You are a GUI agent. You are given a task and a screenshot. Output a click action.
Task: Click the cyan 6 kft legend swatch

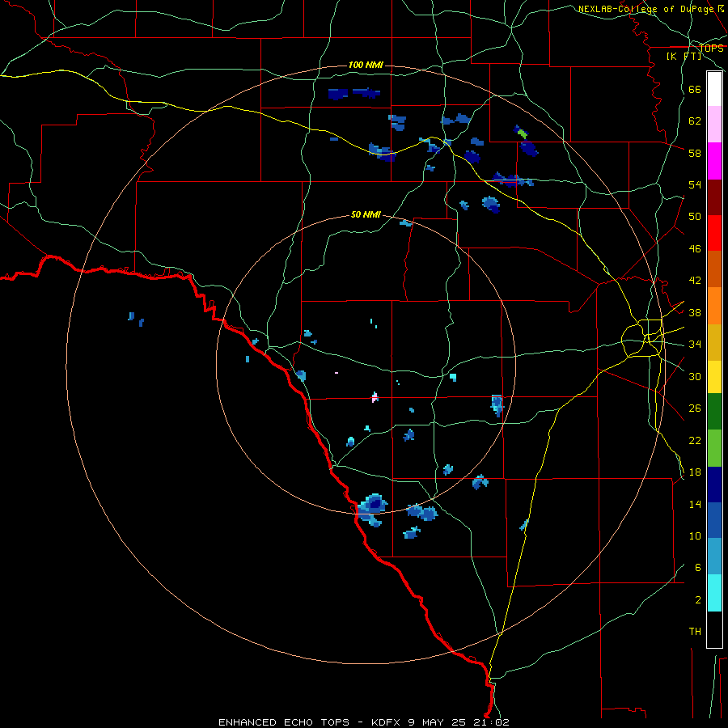tap(714, 593)
